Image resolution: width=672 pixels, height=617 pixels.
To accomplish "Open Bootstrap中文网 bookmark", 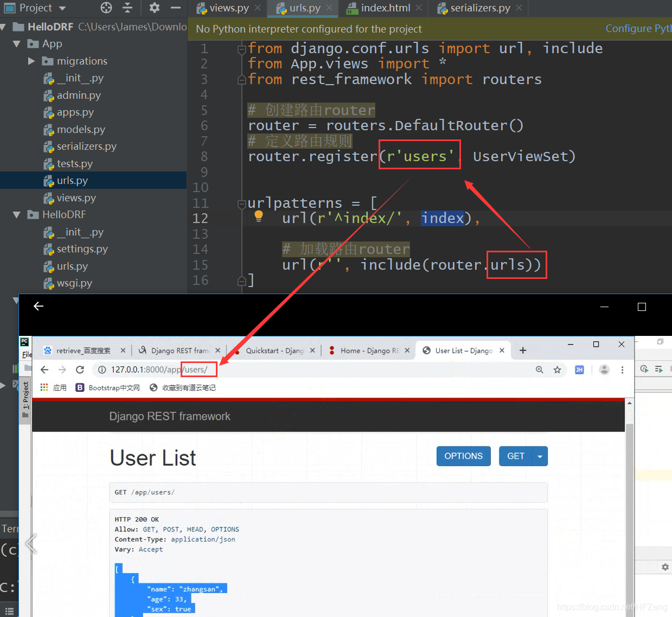I will 107,387.
